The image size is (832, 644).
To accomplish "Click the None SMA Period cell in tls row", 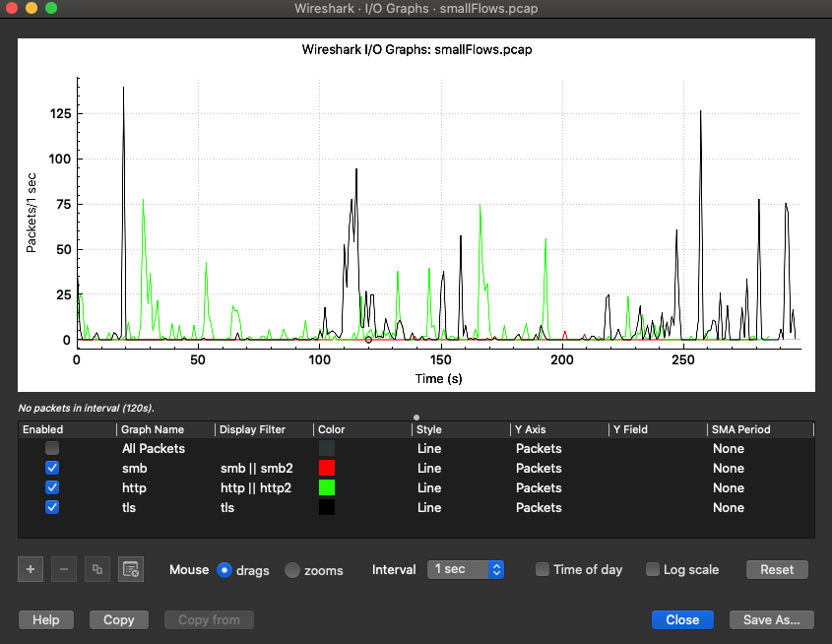I will pos(729,508).
